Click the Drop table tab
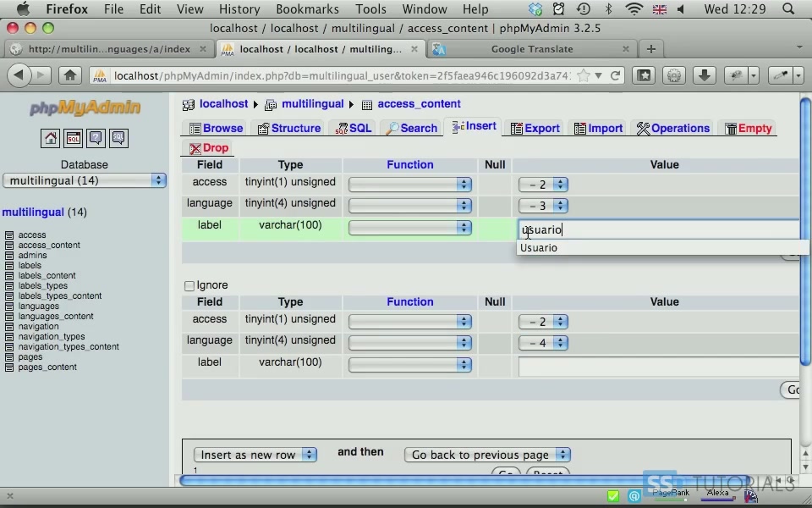 coord(208,147)
